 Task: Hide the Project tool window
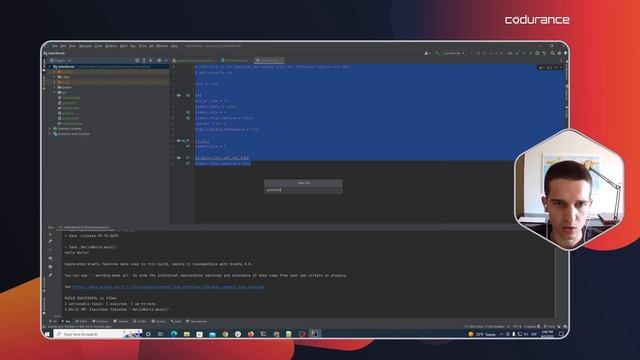(166, 60)
